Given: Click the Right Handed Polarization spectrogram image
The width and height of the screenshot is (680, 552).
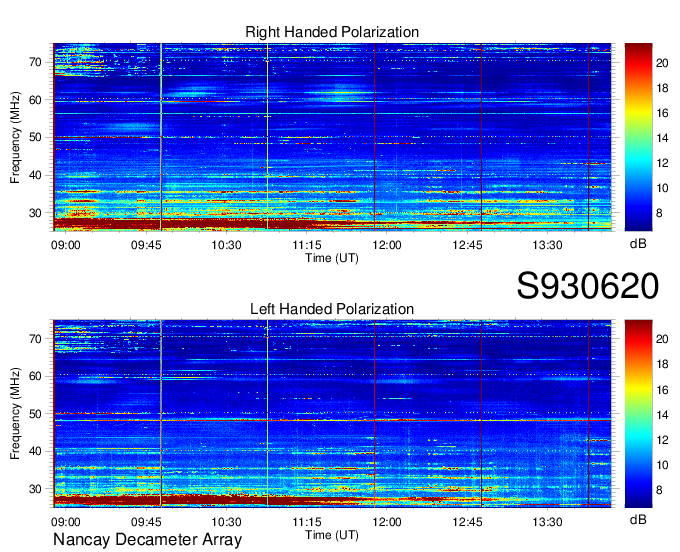Looking at the screenshot, I should (332, 137).
